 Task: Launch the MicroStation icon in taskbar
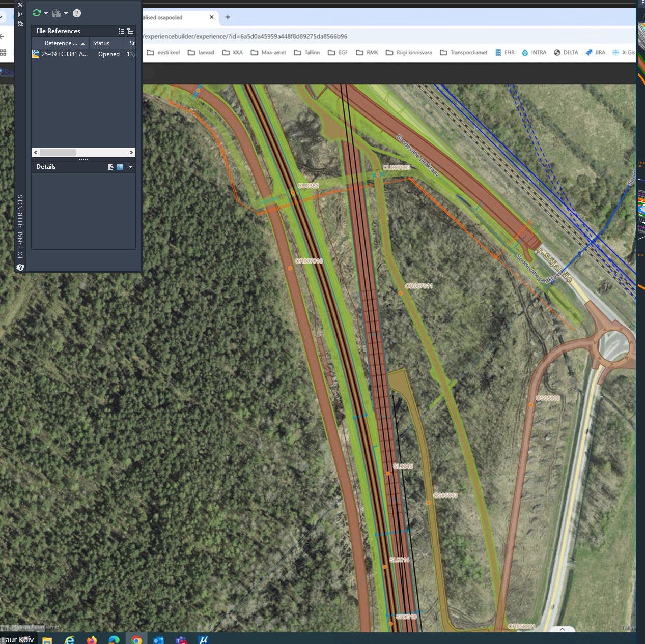tap(203, 639)
